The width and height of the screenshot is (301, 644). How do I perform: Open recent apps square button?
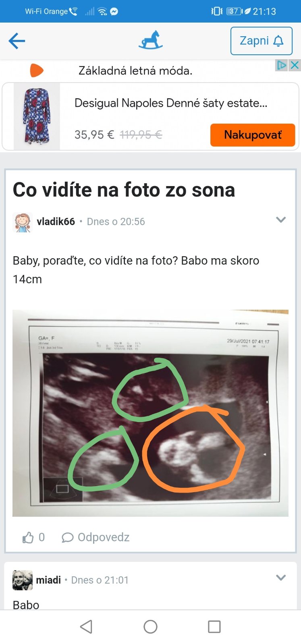coord(214,627)
